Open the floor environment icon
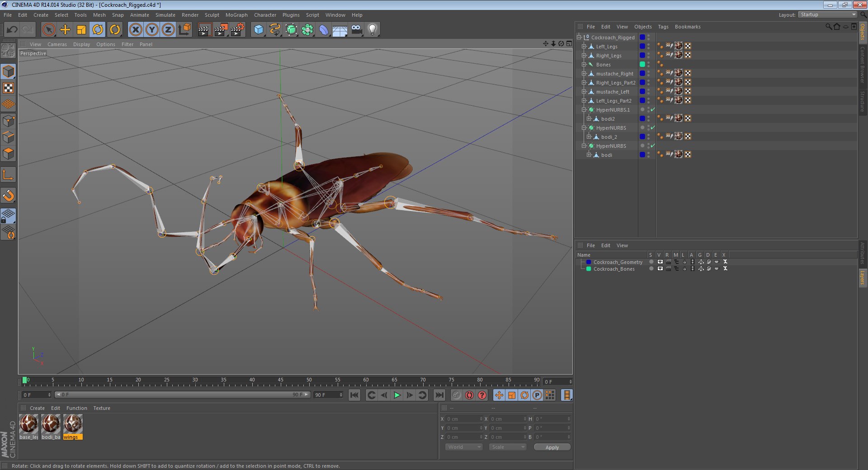The image size is (868, 470). coord(340,30)
